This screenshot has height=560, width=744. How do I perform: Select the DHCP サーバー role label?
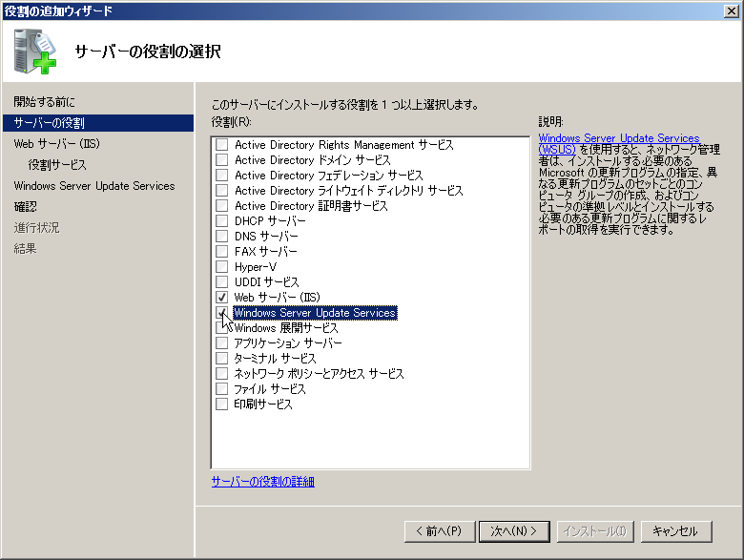270,221
